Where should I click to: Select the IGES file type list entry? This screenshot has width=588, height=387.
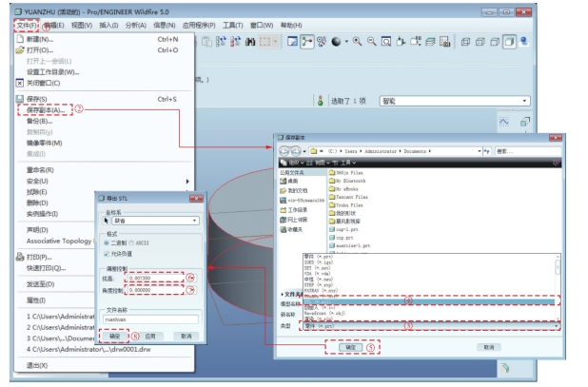point(318,262)
